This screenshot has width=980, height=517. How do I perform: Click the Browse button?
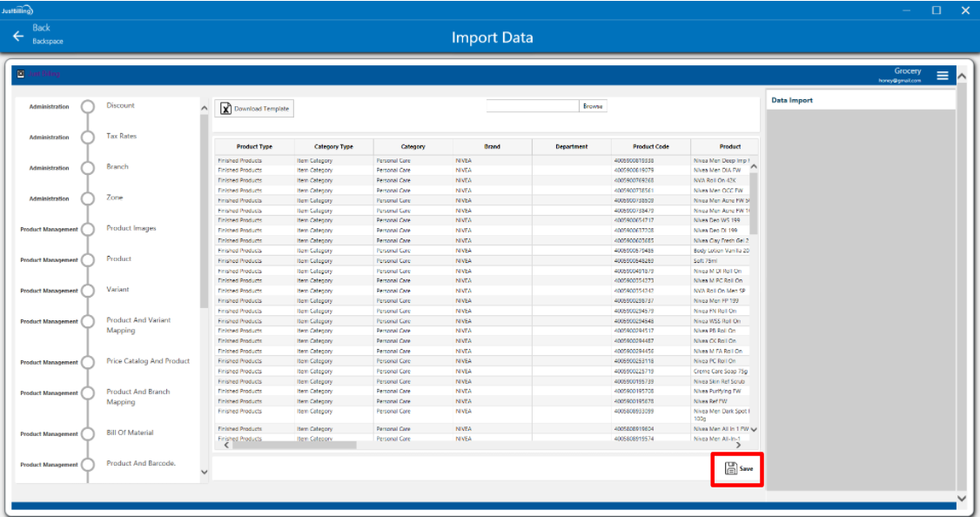point(593,106)
